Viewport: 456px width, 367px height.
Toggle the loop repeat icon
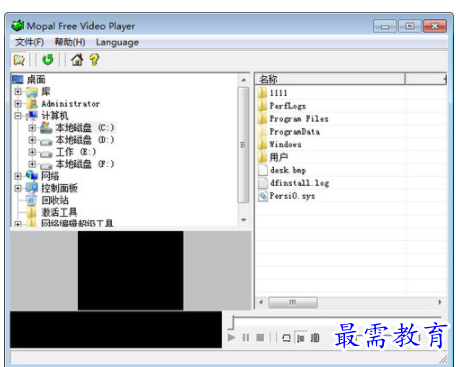[286, 338]
